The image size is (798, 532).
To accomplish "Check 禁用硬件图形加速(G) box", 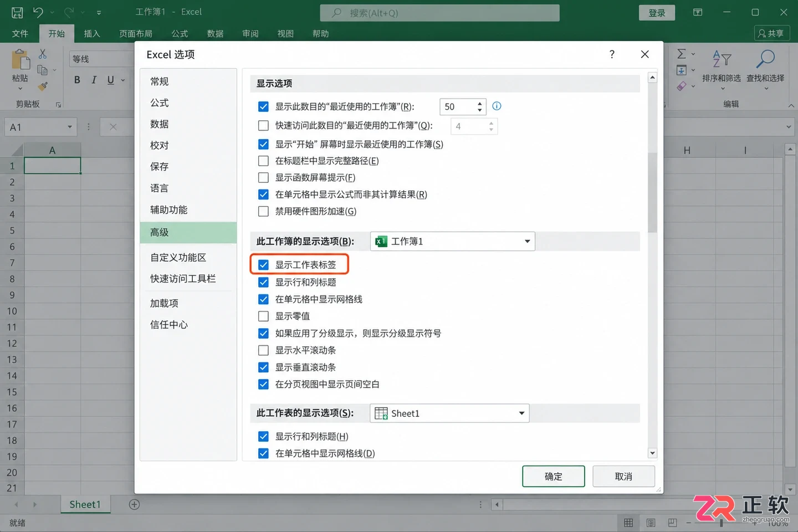I will pyautogui.click(x=263, y=211).
